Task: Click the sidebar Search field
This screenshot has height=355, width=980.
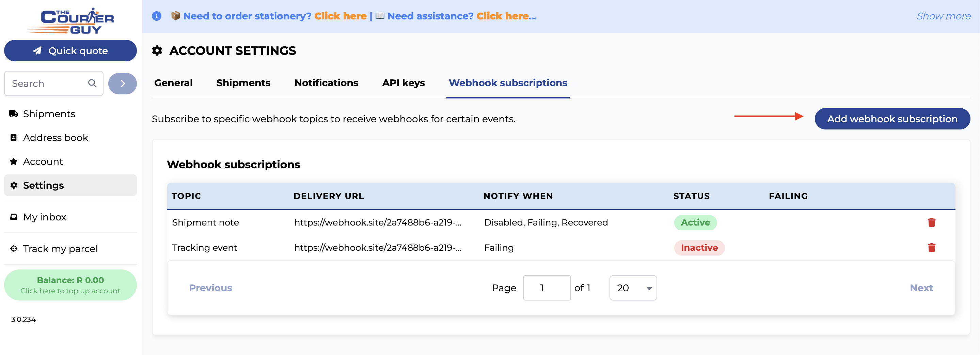Action: pyautogui.click(x=54, y=83)
